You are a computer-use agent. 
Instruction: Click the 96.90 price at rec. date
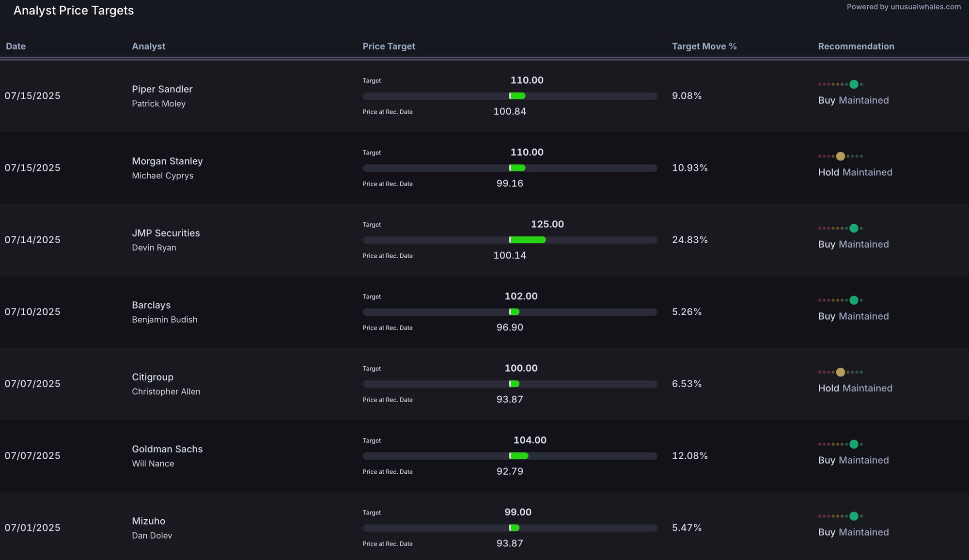510,327
